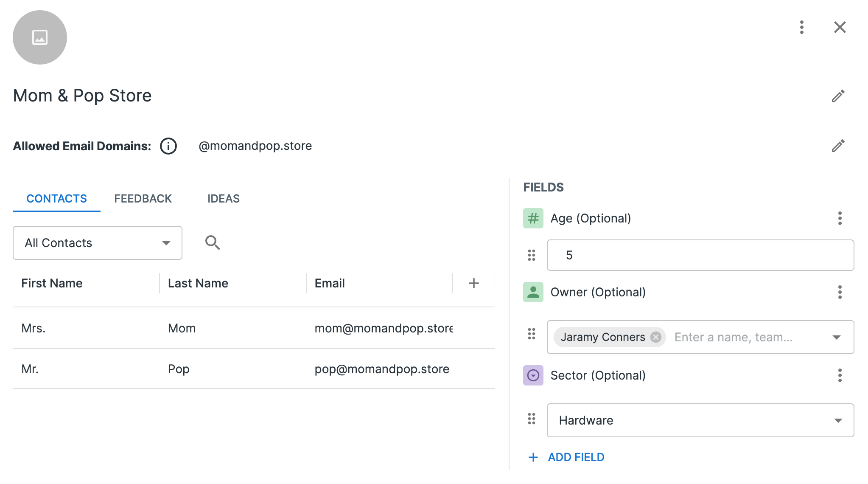Remove Jaramy Conners from Owner field

coord(656,337)
